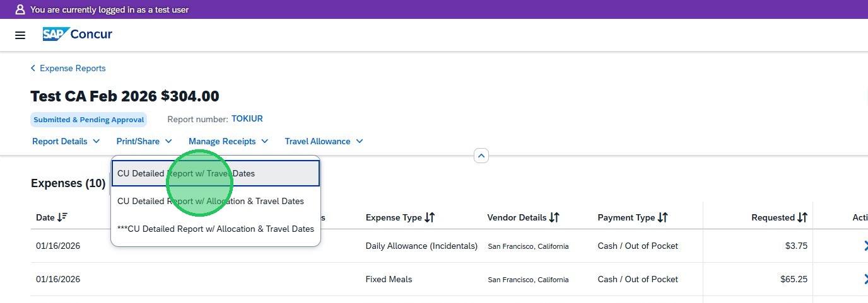Screen dimensions: 868x303
Task: Select CU Detailed Report w/ Travel Dates
Action: (x=216, y=173)
